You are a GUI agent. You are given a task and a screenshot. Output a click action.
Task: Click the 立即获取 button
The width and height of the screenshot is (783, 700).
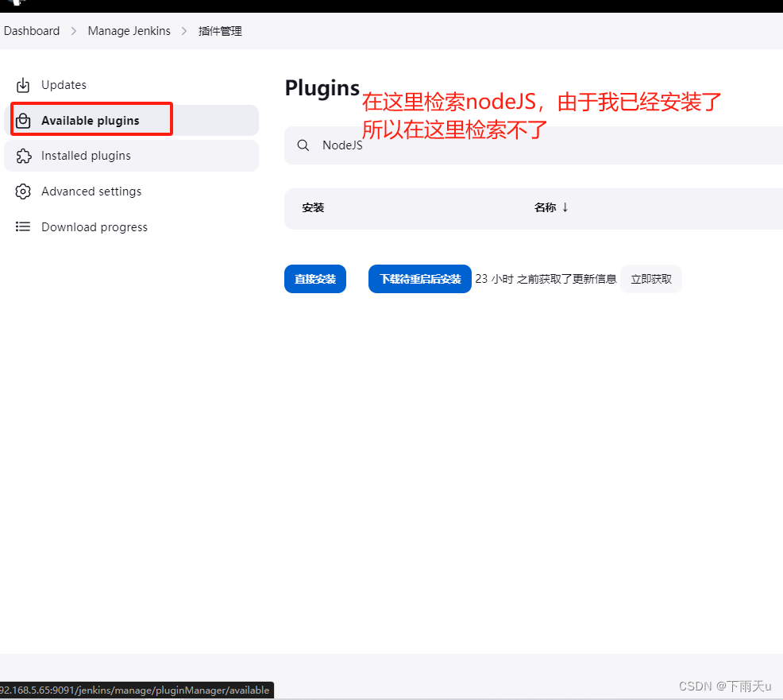[x=651, y=279]
